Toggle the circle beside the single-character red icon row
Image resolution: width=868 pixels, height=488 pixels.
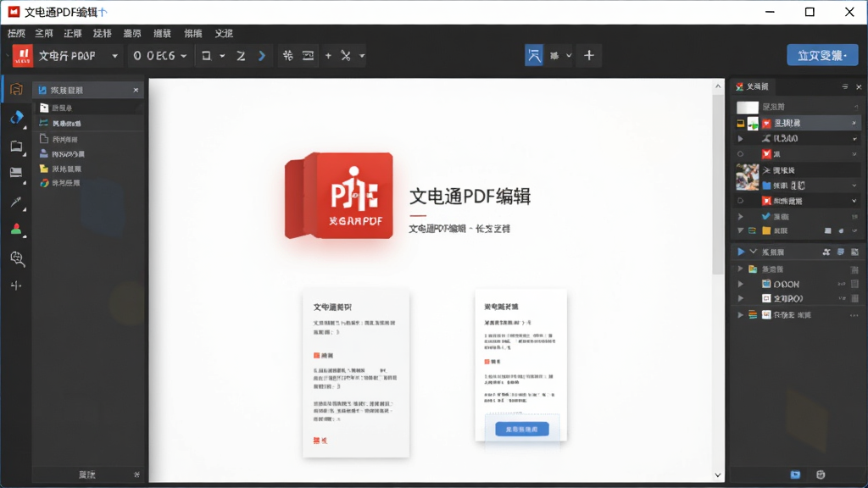[x=740, y=154]
